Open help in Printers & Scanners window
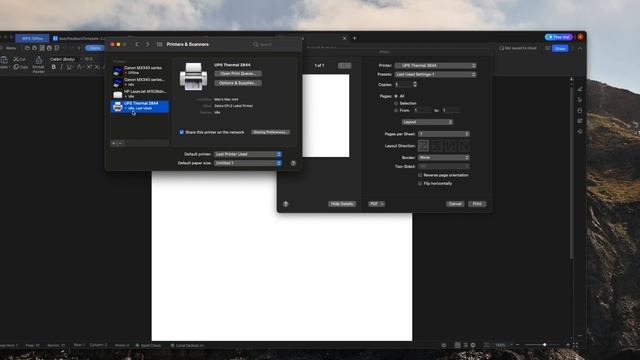 click(x=293, y=163)
